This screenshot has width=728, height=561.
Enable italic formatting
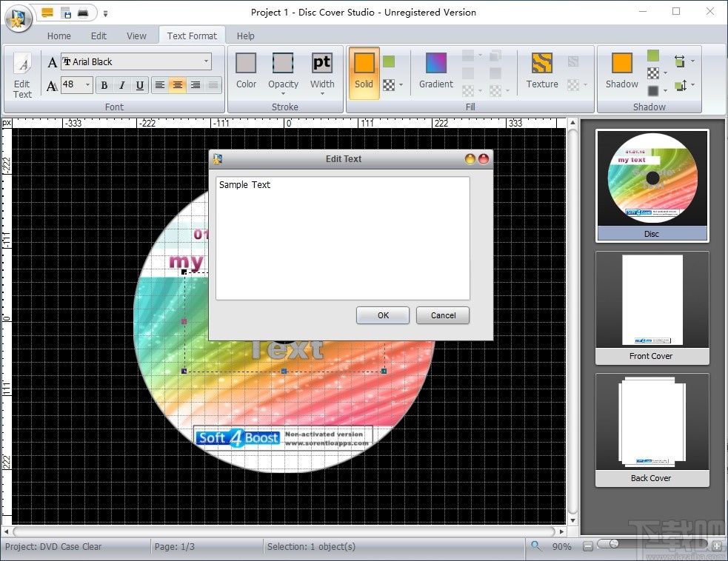[x=121, y=85]
